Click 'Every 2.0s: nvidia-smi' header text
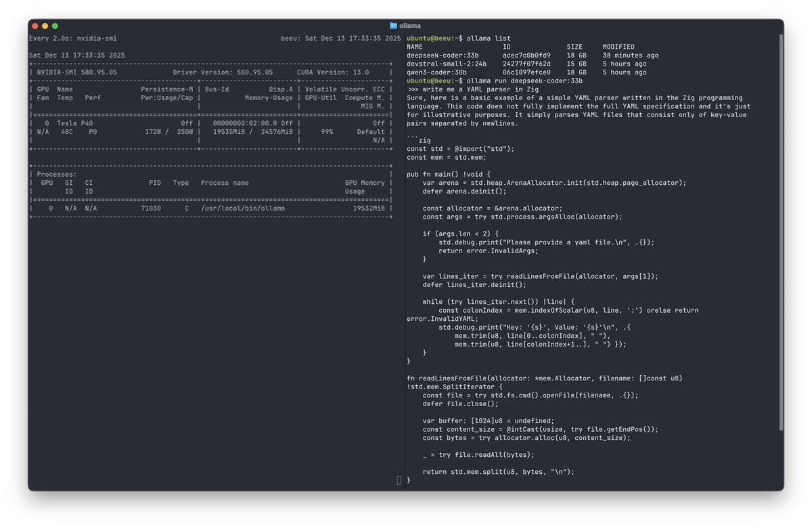The image size is (812, 528). (x=73, y=39)
